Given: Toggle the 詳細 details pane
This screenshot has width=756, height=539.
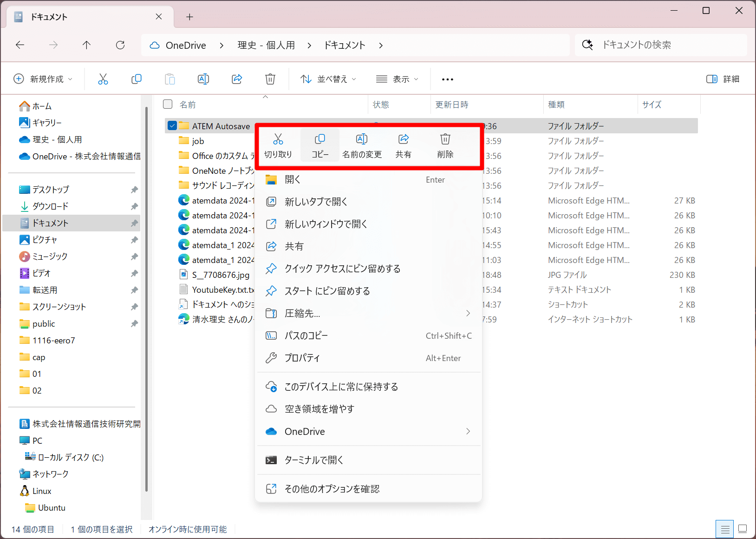Looking at the screenshot, I should click(x=723, y=79).
